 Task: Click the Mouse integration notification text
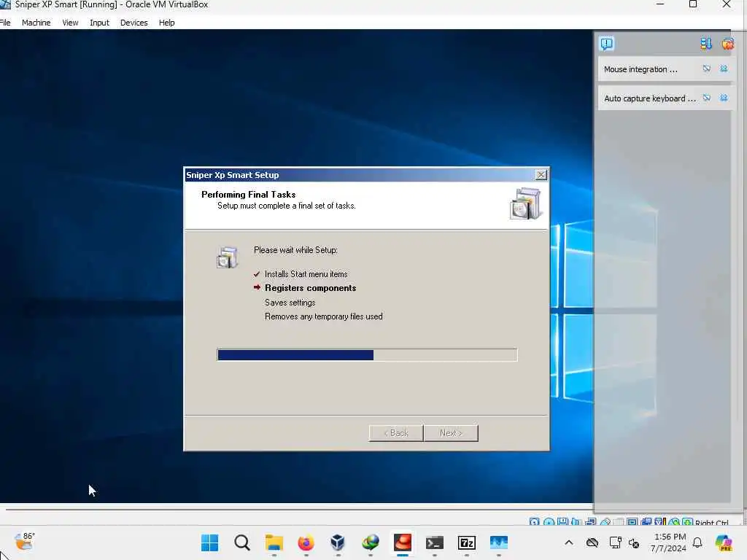(640, 69)
